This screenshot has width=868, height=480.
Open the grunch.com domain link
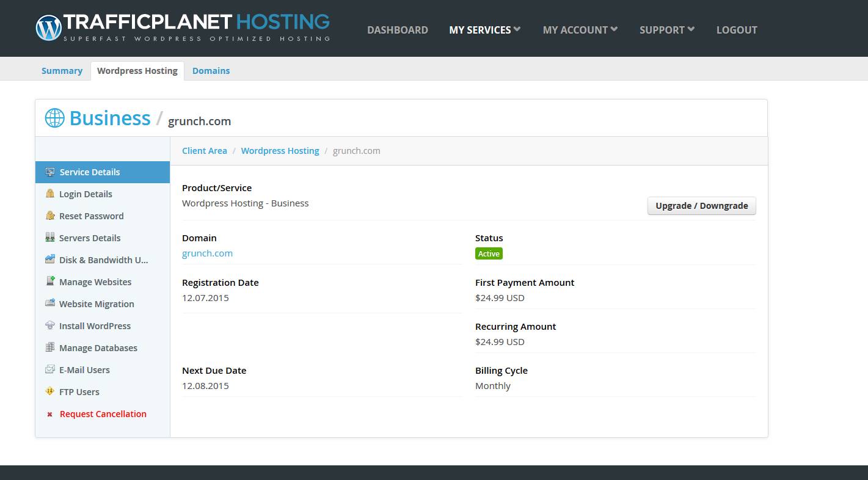pyautogui.click(x=207, y=253)
